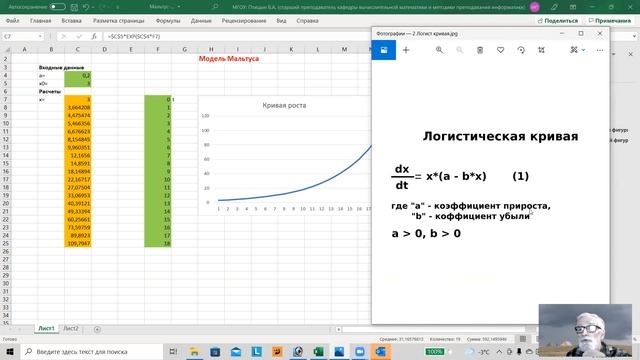The height and width of the screenshot is (360, 640).
Task: Open the Photos collection view icon
Action: click(384, 50)
